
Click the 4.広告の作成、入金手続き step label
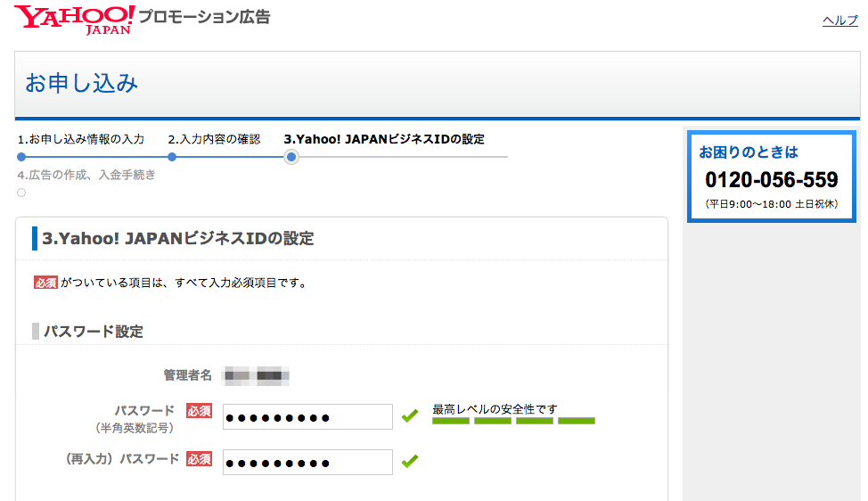86,175
